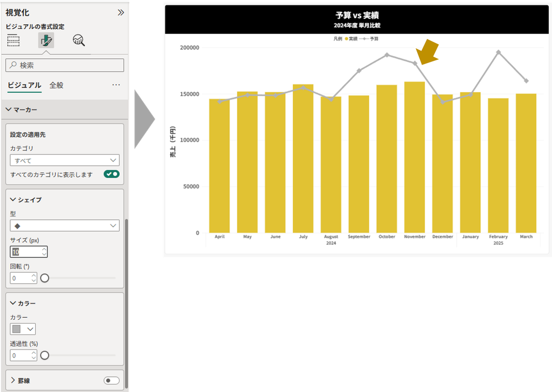Open the build visual fields icon

(x=13, y=40)
